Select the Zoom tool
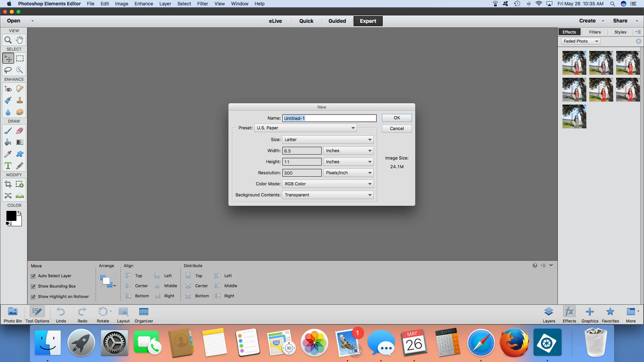This screenshot has width=644, height=362. point(8,40)
